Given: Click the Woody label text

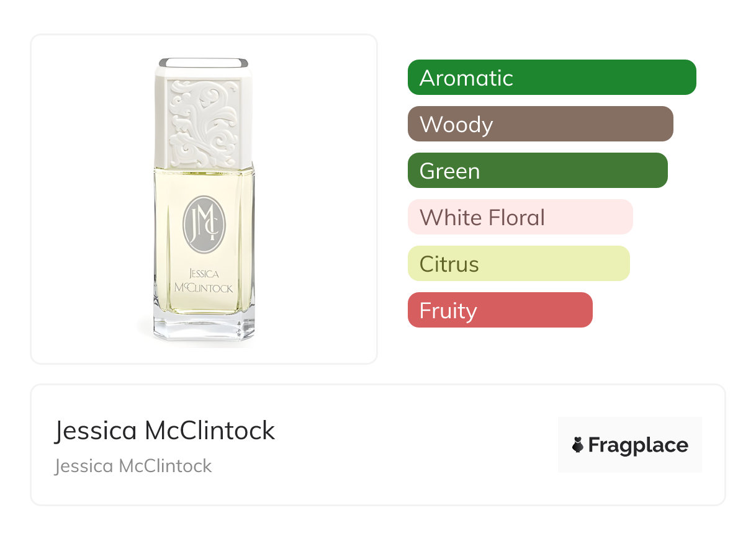Looking at the screenshot, I should [x=456, y=125].
